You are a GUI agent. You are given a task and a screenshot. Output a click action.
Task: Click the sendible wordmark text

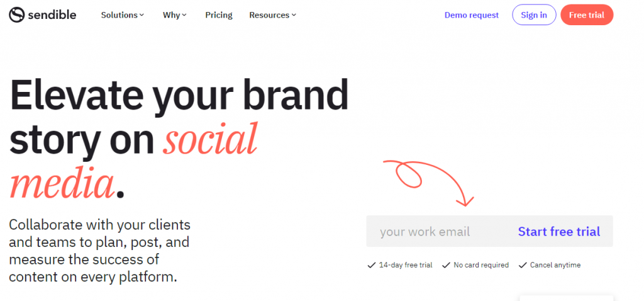[52, 15]
